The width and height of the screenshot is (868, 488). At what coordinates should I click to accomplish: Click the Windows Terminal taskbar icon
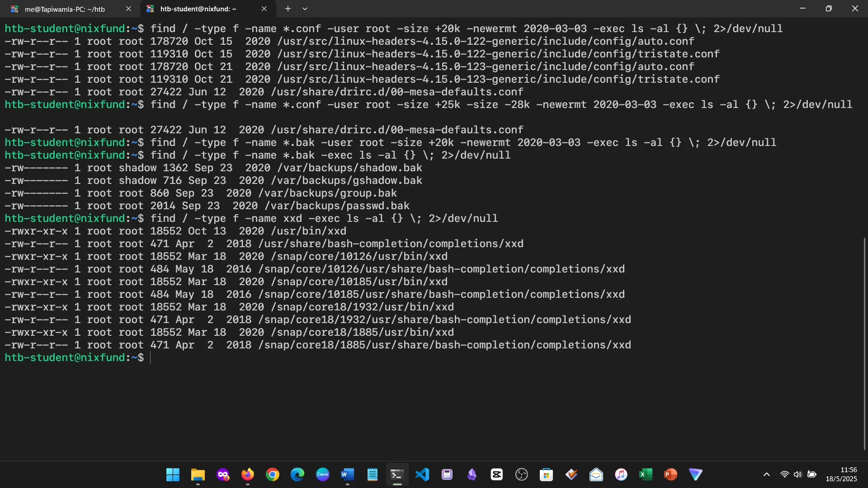coord(397,474)
